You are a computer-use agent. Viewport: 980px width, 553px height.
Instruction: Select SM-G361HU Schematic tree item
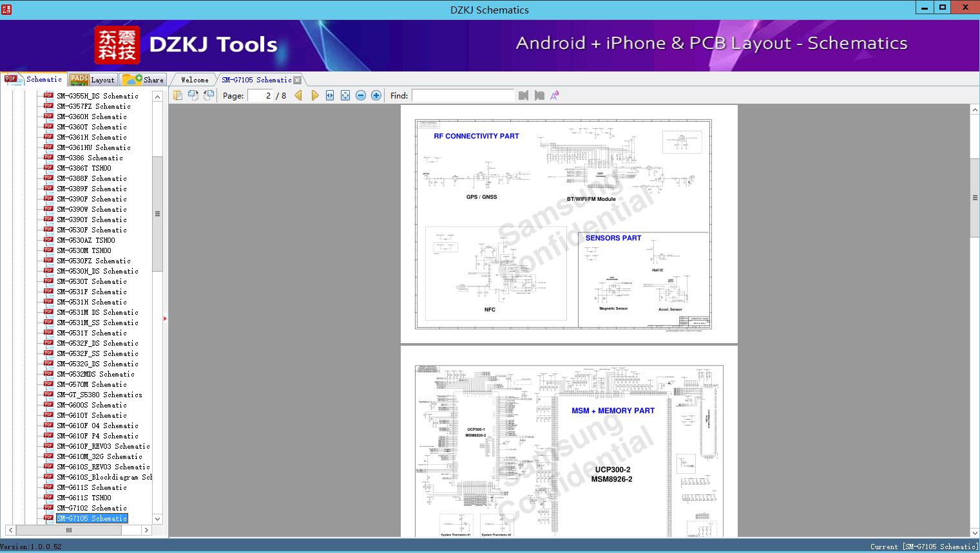tap(93, 147)
